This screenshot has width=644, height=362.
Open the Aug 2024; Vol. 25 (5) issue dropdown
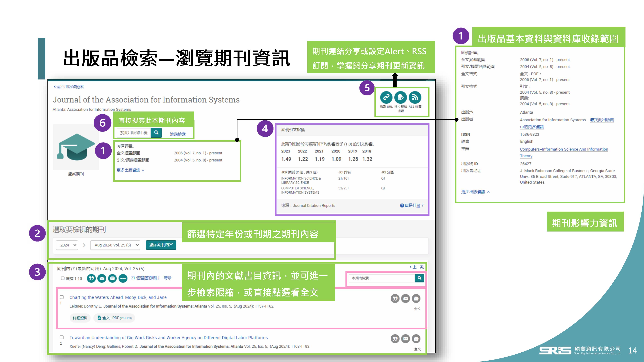pos(115,245)
